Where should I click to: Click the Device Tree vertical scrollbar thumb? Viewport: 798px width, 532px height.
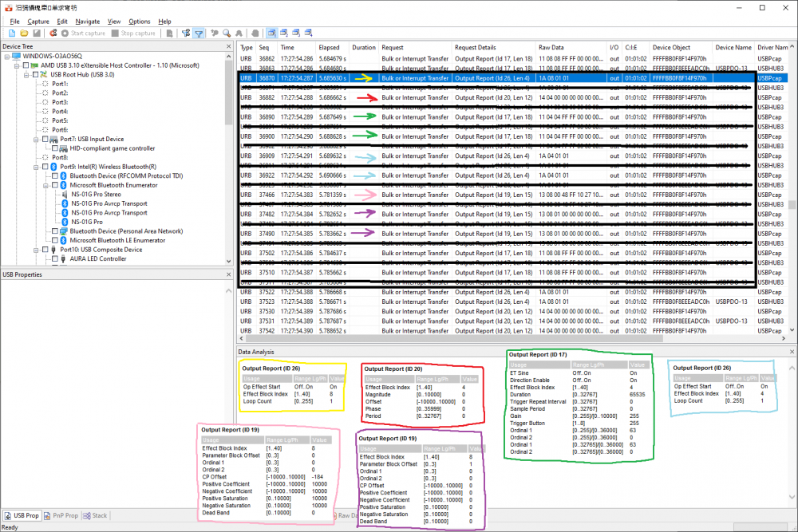tap(229, 92)
